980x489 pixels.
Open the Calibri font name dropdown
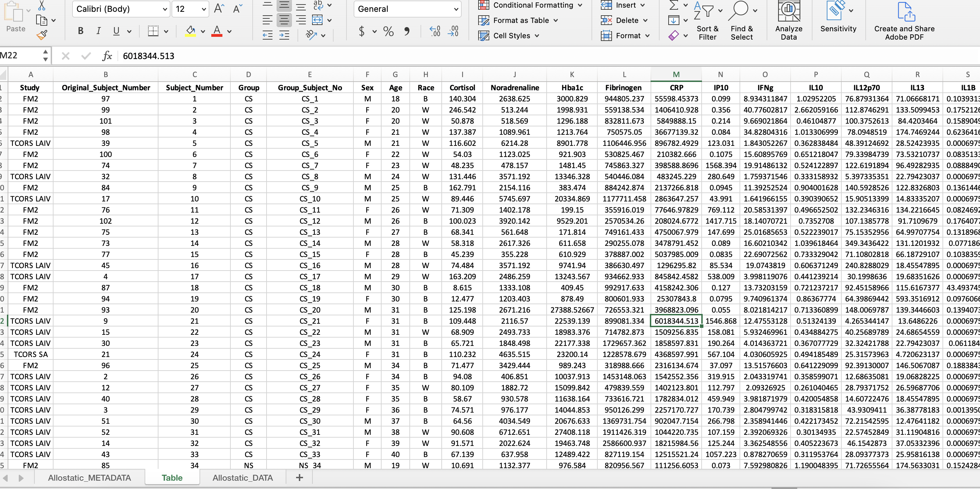click(x=165, y=9)
